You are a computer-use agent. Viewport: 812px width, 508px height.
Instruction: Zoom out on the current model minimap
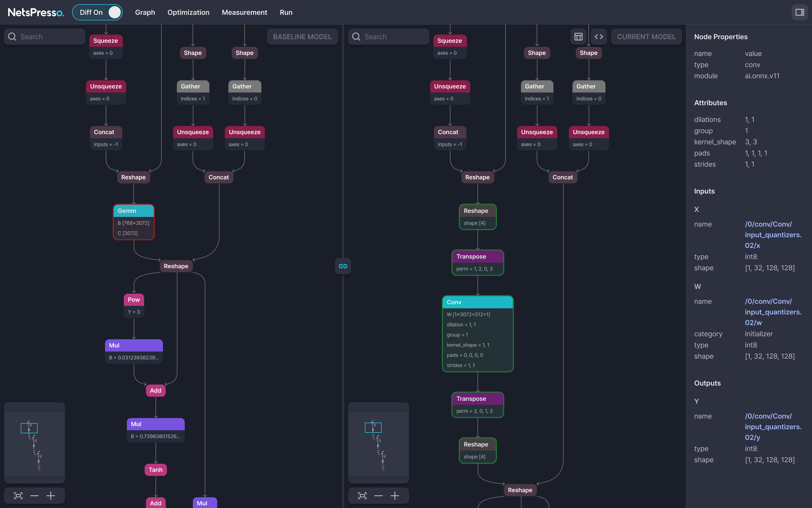(378, 496)
